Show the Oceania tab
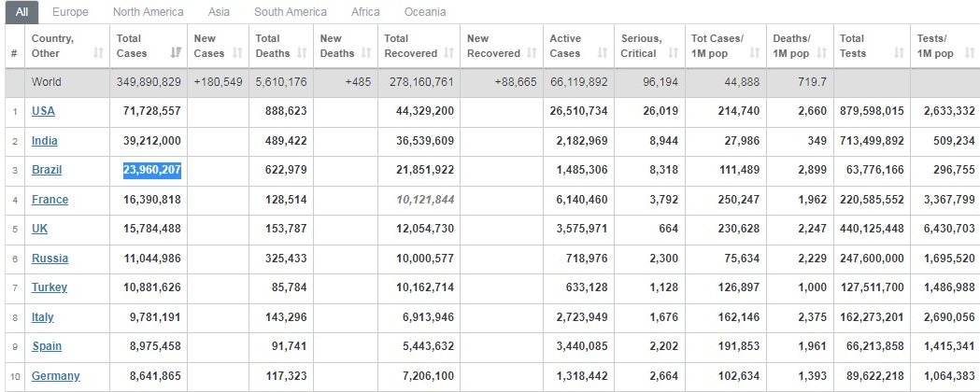This screenshot has width=980, height=392. 425,12
